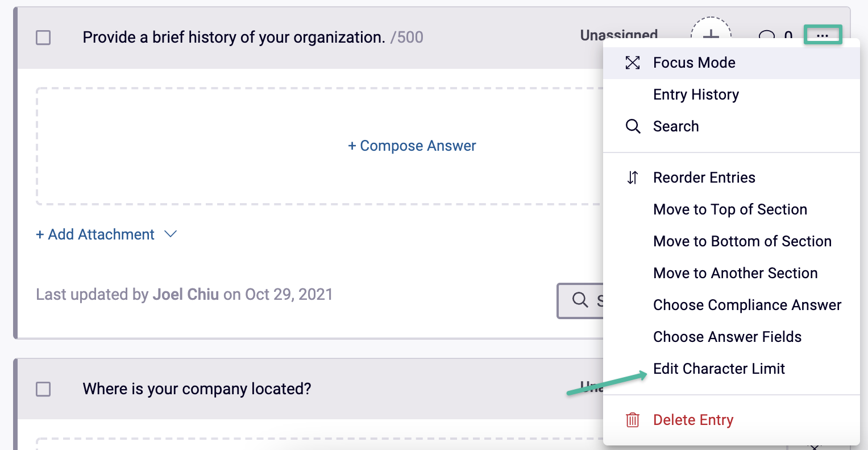Check the organization history entry checkbox
This screenshot has height=450, width=868.
[x=43, y=38]
